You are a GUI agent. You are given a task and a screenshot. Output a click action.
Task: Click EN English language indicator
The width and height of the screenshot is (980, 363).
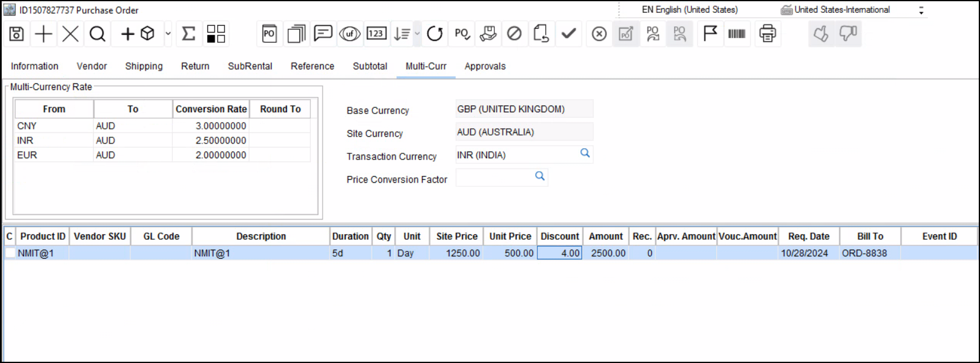(x=689, y=10)
